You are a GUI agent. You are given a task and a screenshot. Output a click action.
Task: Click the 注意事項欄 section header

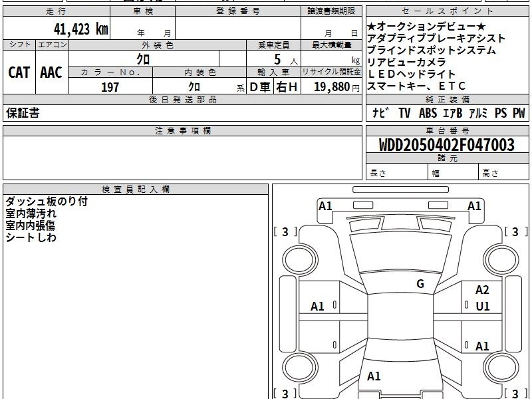(182, 130)
